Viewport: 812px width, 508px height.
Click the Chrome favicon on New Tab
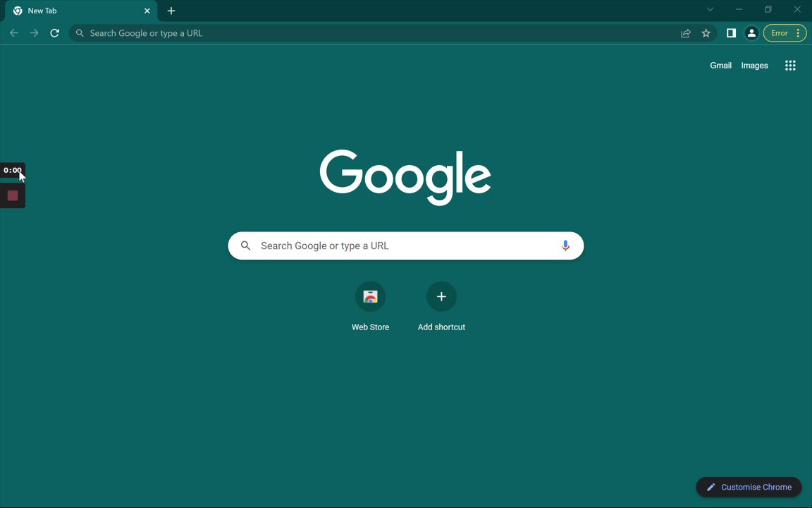(x=18, y=11)
